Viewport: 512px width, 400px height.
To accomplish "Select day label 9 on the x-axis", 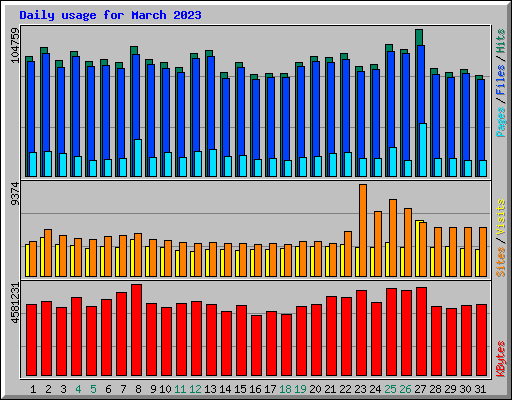I will pyautogui.click(x=153, y=389).
